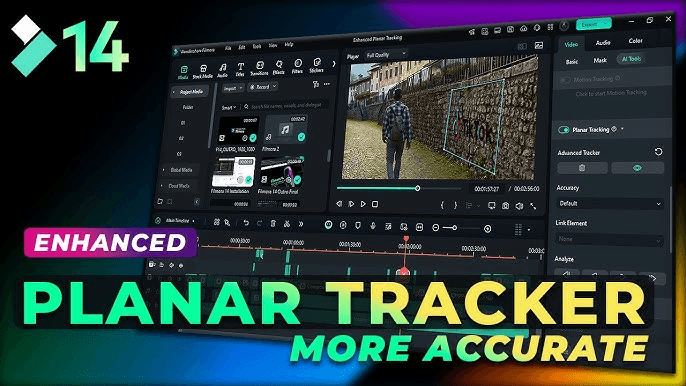Click the mark-out curly brace icon
The width and height of the screenshot is (686, 386).
pos(455,205)
